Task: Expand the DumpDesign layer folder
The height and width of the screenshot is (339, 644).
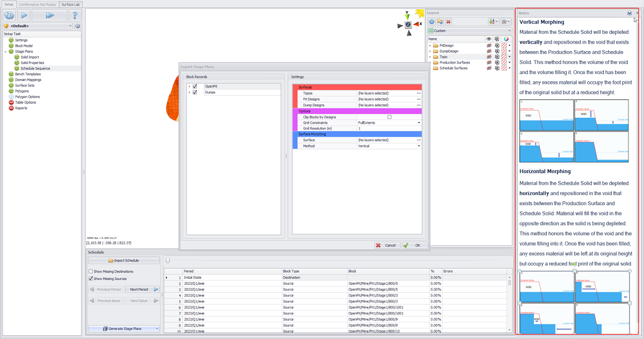Action: [x=430, y=51]
